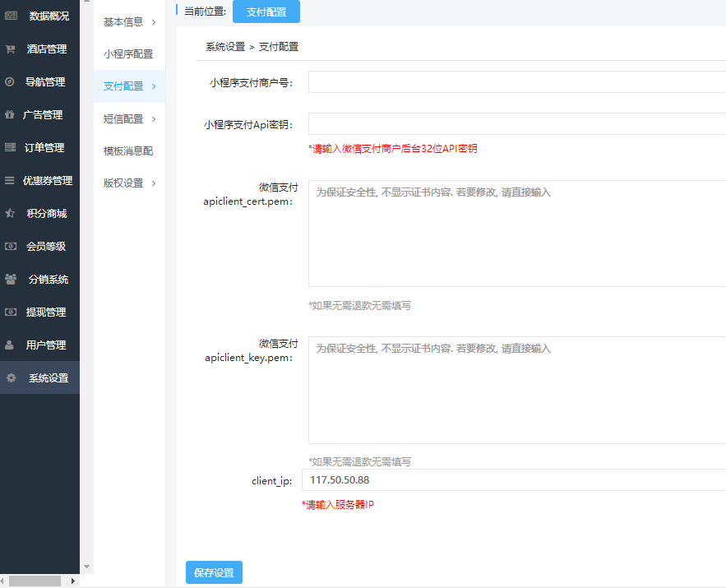The height and width of the screenshot is (588, 726).
Task: Expand the 版权设置 chevron
Action: click(x=154, y=183)
